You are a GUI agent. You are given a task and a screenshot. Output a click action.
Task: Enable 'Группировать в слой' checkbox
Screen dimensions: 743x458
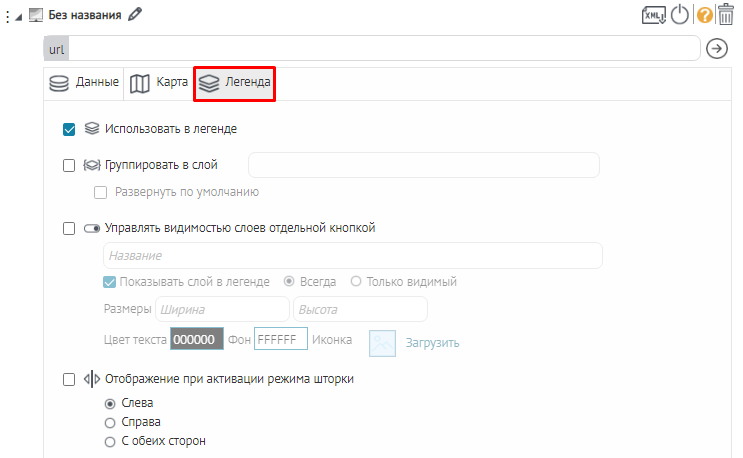(x=69, y=166)
